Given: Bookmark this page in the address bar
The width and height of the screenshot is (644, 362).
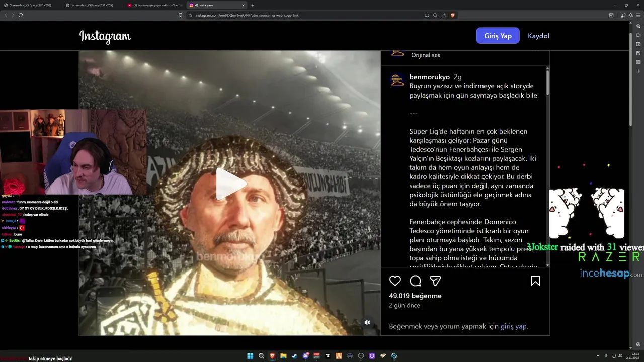Looking at the screenshot, I should coord(180,15).
